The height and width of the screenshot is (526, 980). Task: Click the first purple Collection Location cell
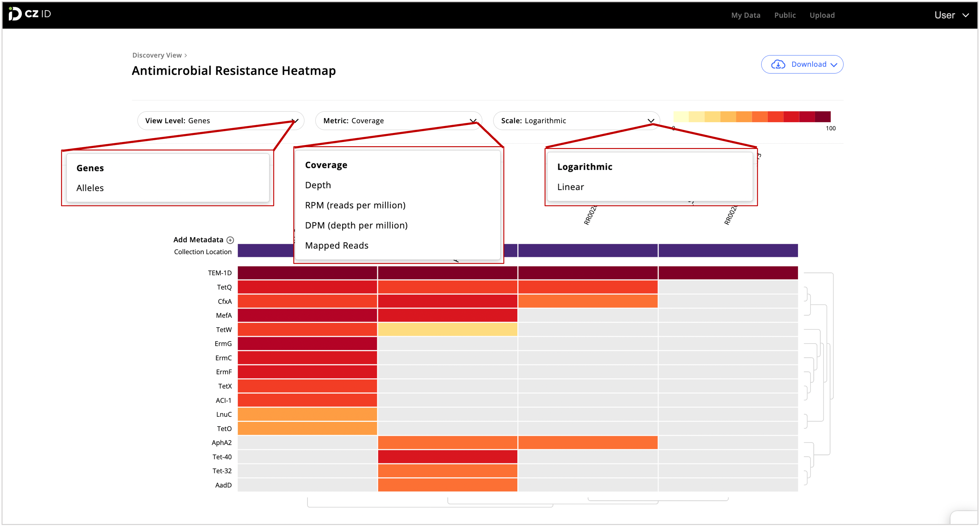click(x=266, y=250)
